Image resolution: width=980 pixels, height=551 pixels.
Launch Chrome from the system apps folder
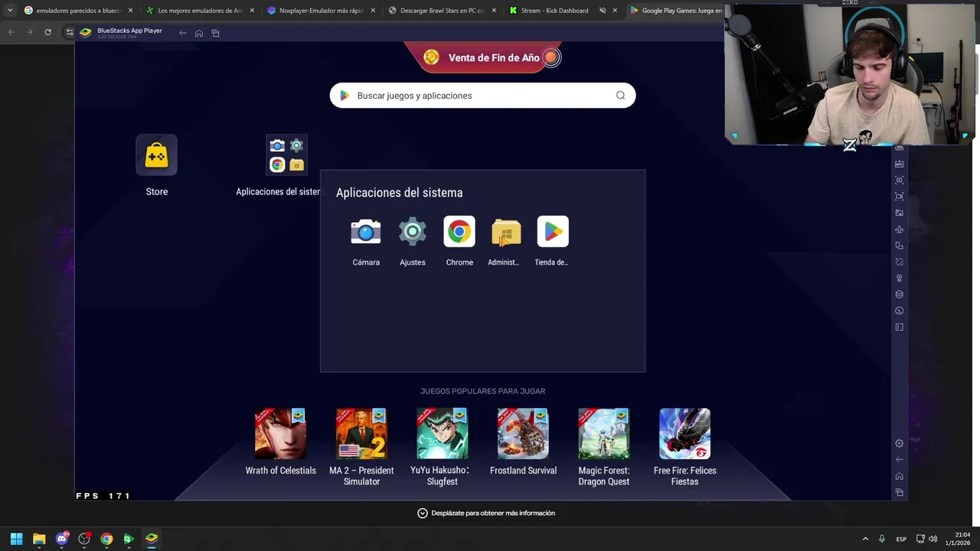(459, 232)
